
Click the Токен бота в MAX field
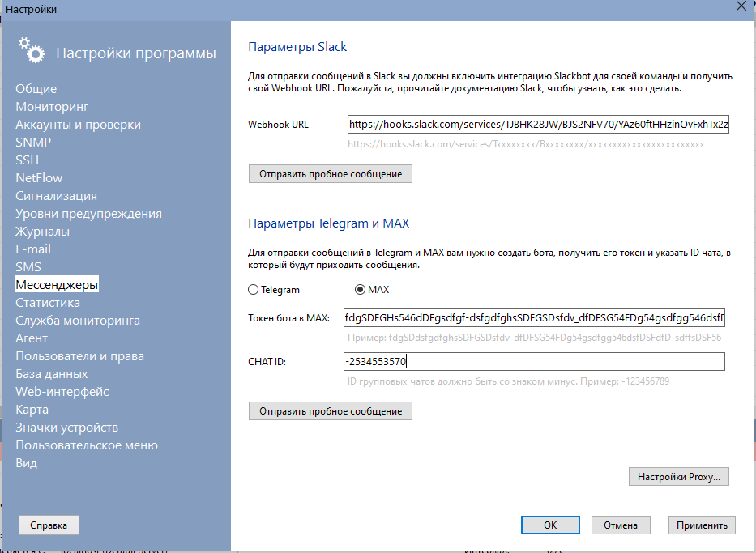pos(534,317)
